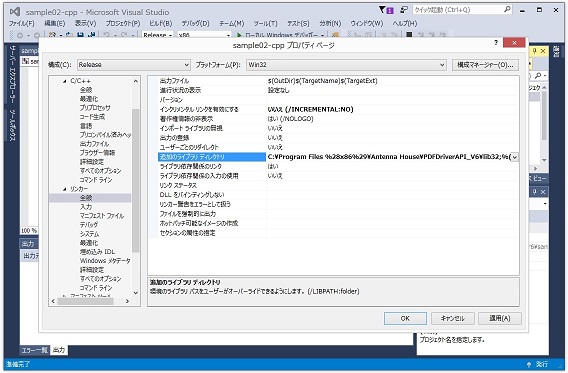
Task: Select コード生成 under C/C++
Action: click(x=92, y=117)
